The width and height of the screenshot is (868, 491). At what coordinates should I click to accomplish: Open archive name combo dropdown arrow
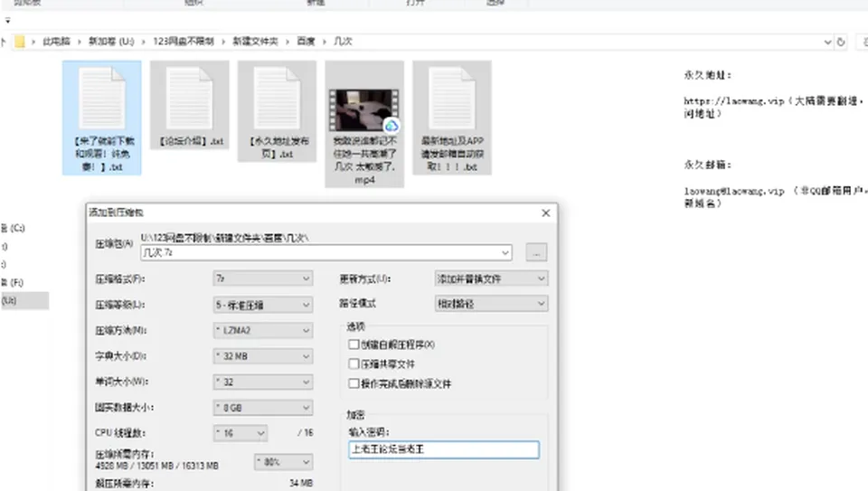coord(505,252)
